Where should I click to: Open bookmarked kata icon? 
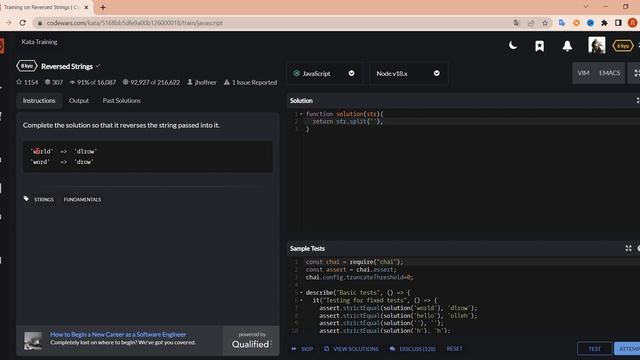pos(539,46)
